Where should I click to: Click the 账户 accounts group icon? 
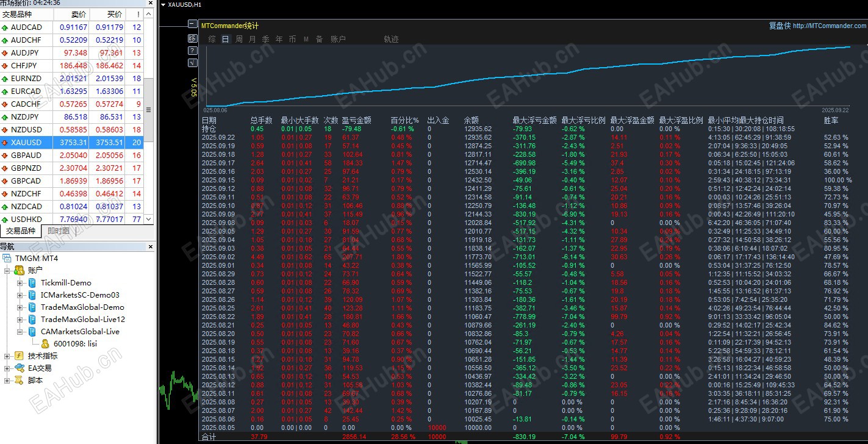click(19, 270)
